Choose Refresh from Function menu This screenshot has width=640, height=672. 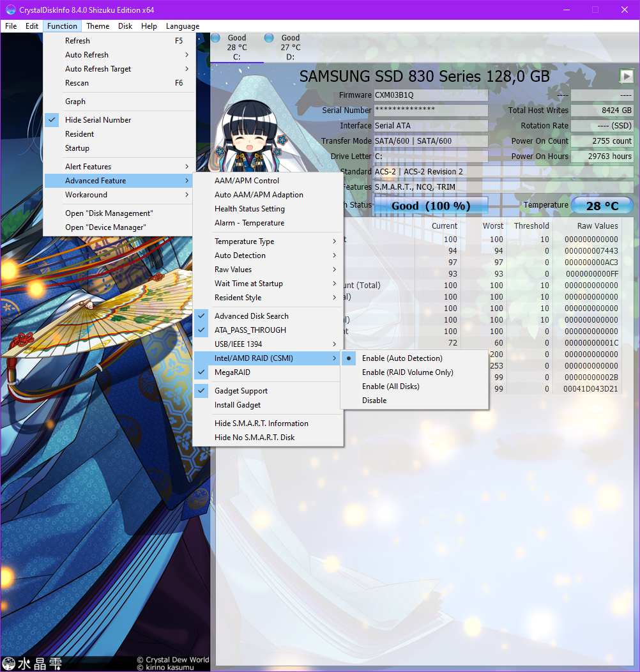[119, 41]
